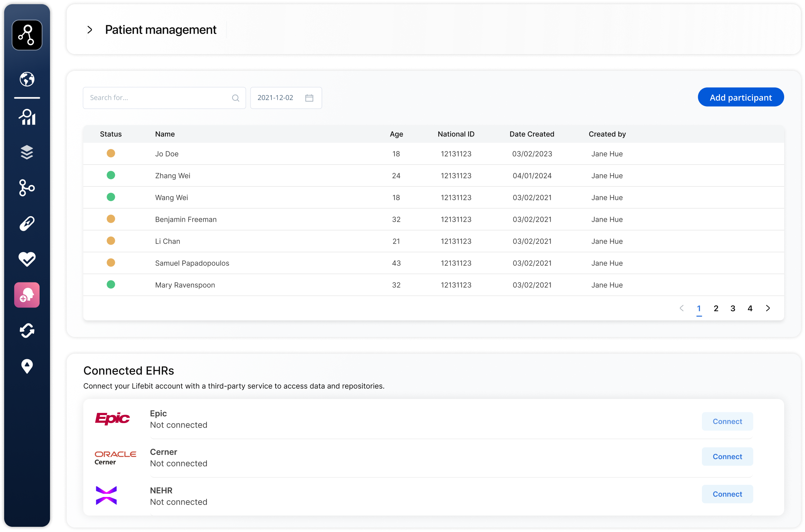The width and height of the screenshot is (805, 532).
Task: Select page 4 in pagination
Action: [x=750, y=309]
